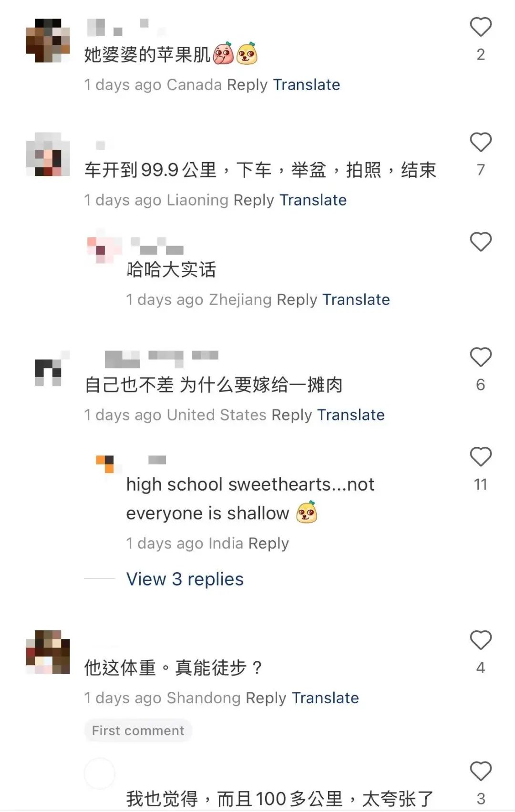This screenshot has height=812, width=515.
Task: Like the Zhejiang reply 哈哈大实话
Action: (x=481, y=242)
